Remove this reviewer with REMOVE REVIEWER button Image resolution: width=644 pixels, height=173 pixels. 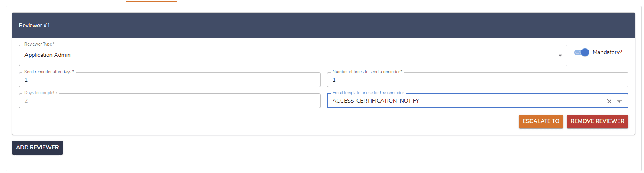click(597, 121)
